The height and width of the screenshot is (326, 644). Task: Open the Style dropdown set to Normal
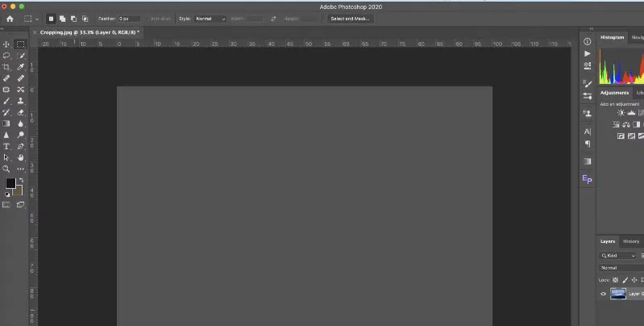pyautogui.click(x=210, y=18)
